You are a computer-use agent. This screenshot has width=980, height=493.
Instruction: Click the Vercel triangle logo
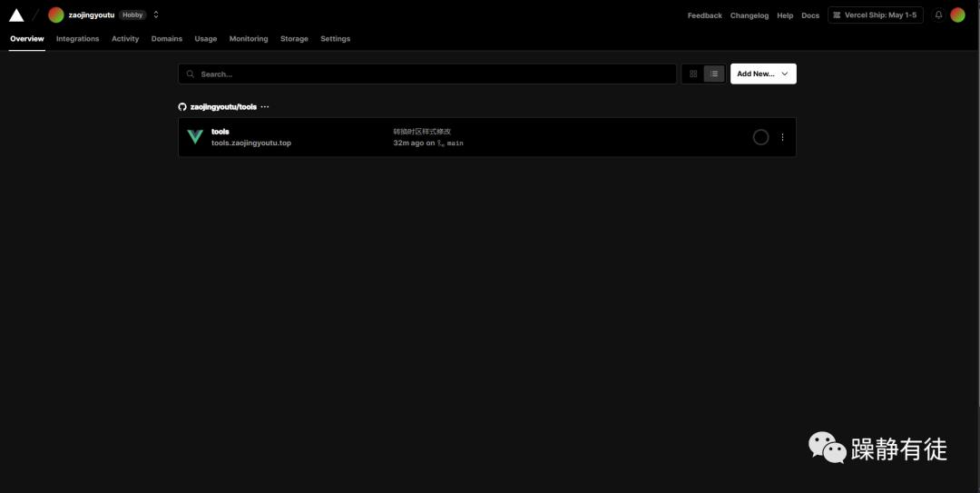[x=16, y=15]
